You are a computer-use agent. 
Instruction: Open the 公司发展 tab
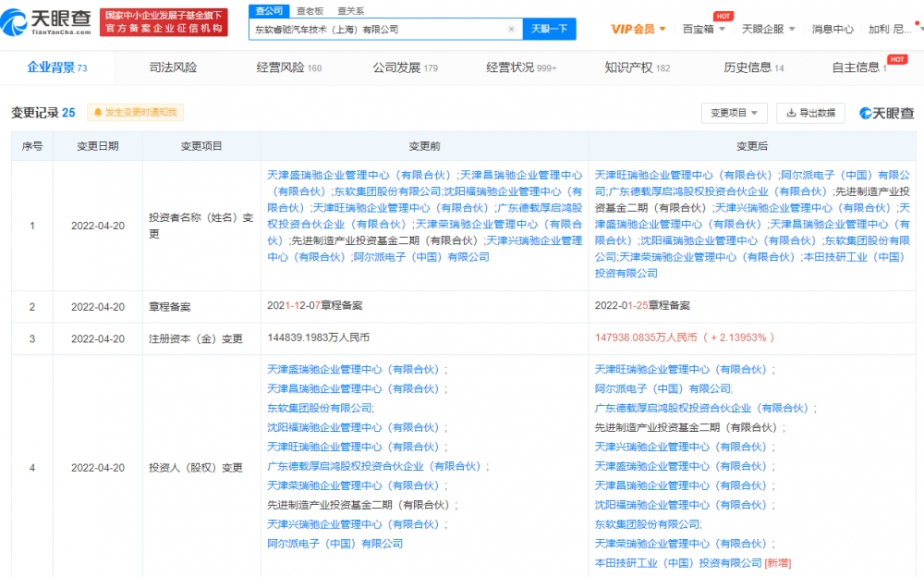tap(405, 68)
